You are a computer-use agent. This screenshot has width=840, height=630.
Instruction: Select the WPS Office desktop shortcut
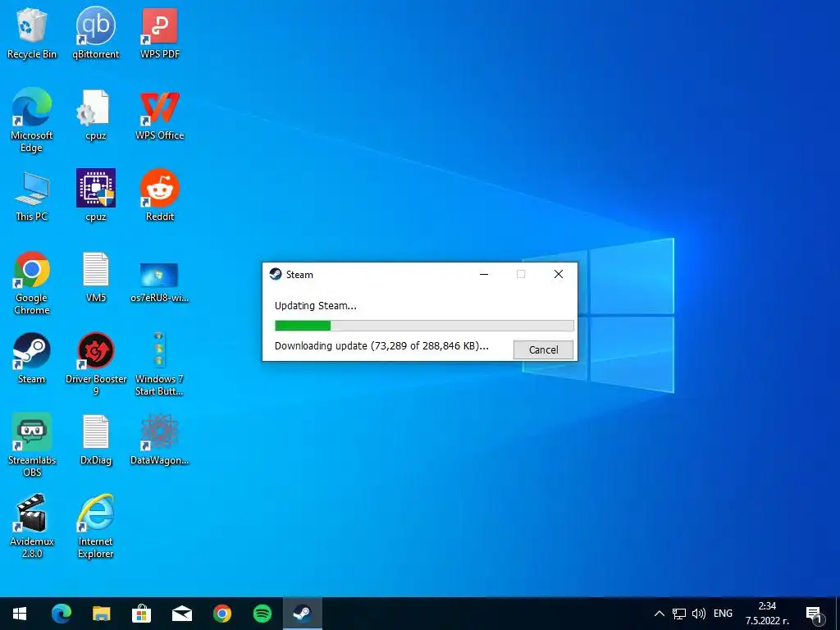(x=160, y=115)
